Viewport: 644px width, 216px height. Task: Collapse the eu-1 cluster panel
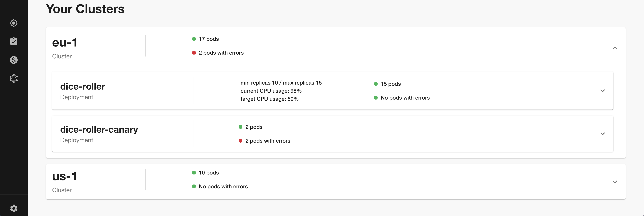[615, 48]
